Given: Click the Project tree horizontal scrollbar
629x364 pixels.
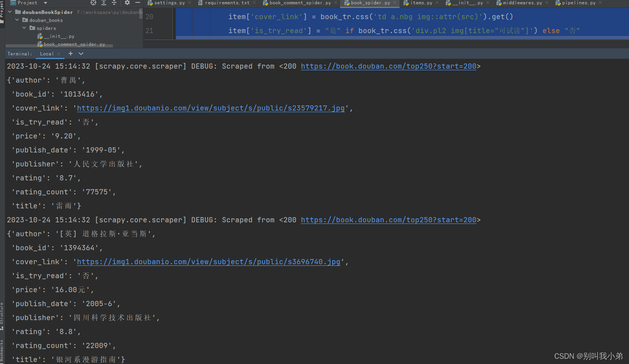Looking at the screenshot, I should (60, 47).
